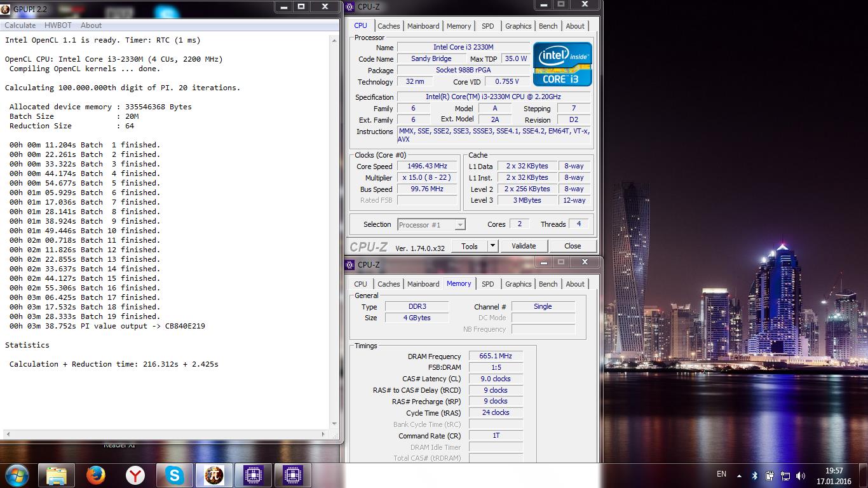This screenshot has height=488, width=868.
Task: Open File Explorer from the taskbar
Action: (x=57, y=475)
